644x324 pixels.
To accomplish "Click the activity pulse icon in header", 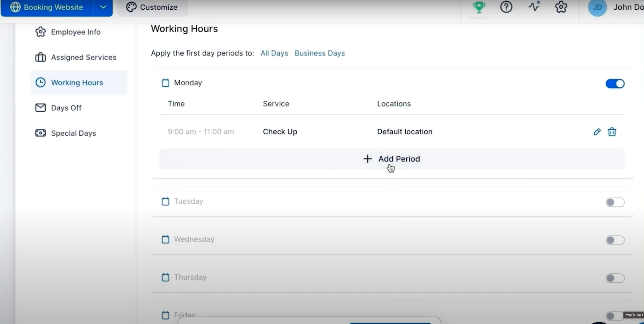I will tap(533, 6).
